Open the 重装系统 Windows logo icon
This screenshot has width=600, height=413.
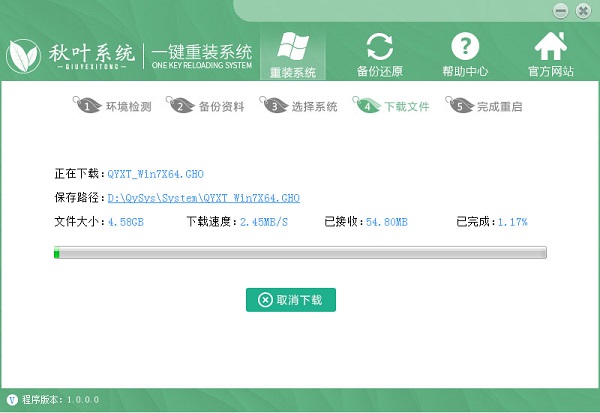(293, 46)
